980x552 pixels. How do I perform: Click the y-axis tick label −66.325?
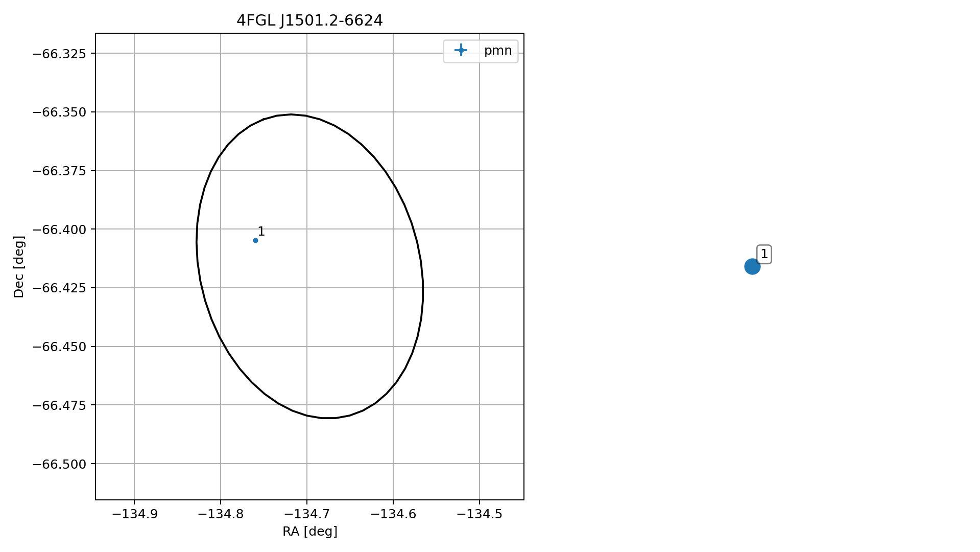coord(59,53)
